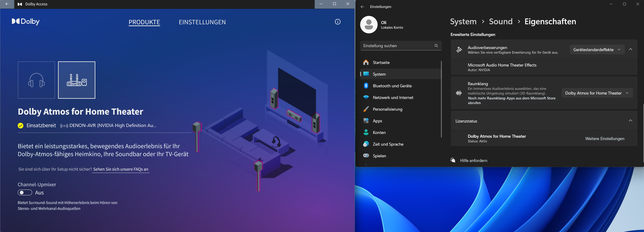Image resolution: width=644 pixels, height=232 pixels.
Task: Click the Personalisierung brush icon
Action: (366, 109)
